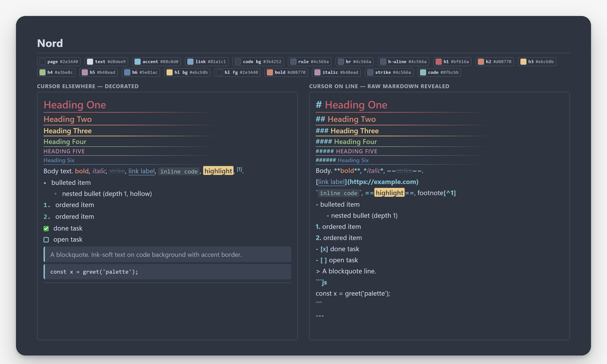
Task: Click the ###### Heading Six raw line
Action: pyautogui.click(x=342, y=160)
